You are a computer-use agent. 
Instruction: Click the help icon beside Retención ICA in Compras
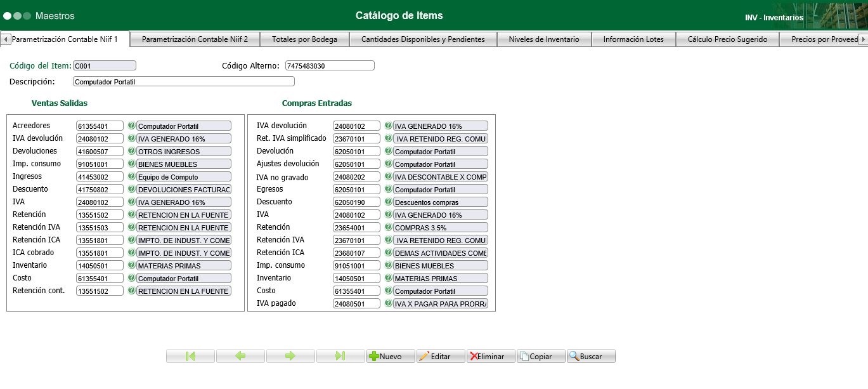coord(388,253)
